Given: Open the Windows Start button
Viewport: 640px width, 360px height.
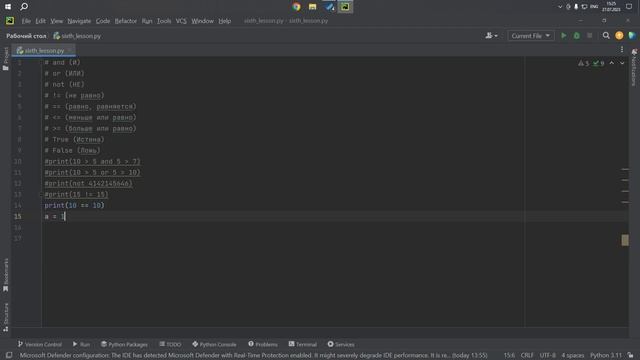Looking at the screenshot, I should (x=8, y=7).
